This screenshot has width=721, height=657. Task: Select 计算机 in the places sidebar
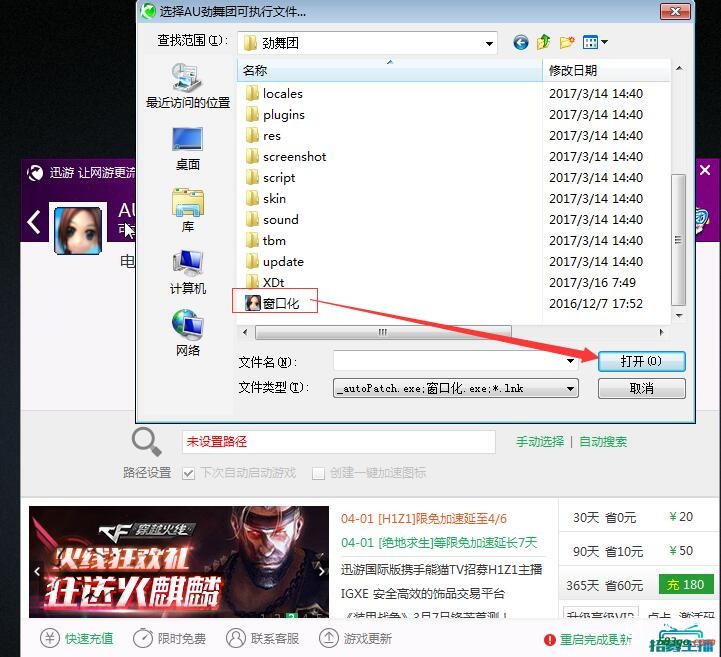(x=188, y=273)
